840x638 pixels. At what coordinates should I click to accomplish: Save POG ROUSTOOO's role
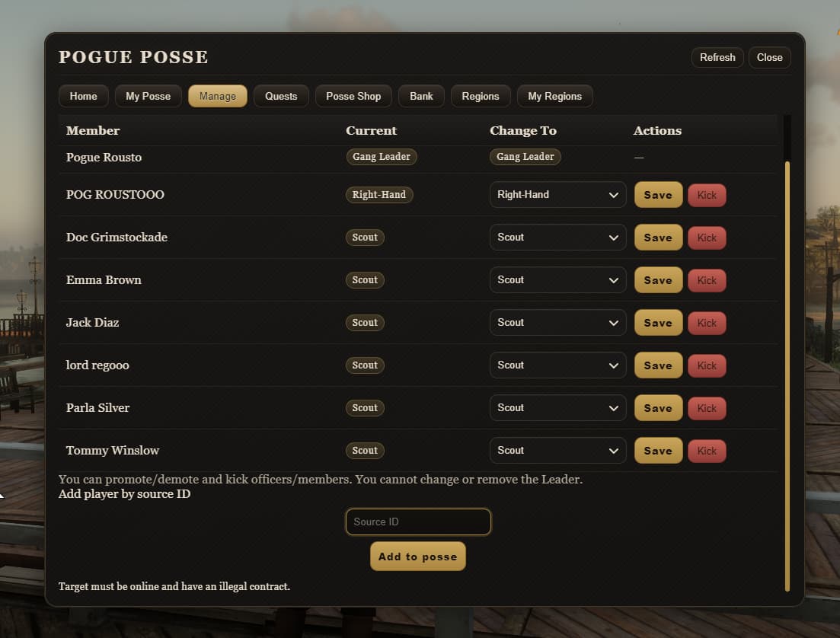tap(658, 194)
